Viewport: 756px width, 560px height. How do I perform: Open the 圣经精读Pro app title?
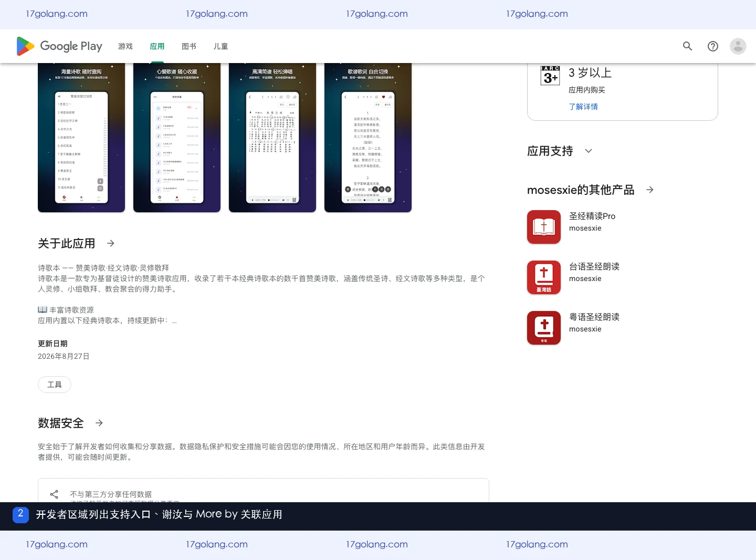[592, 216]
